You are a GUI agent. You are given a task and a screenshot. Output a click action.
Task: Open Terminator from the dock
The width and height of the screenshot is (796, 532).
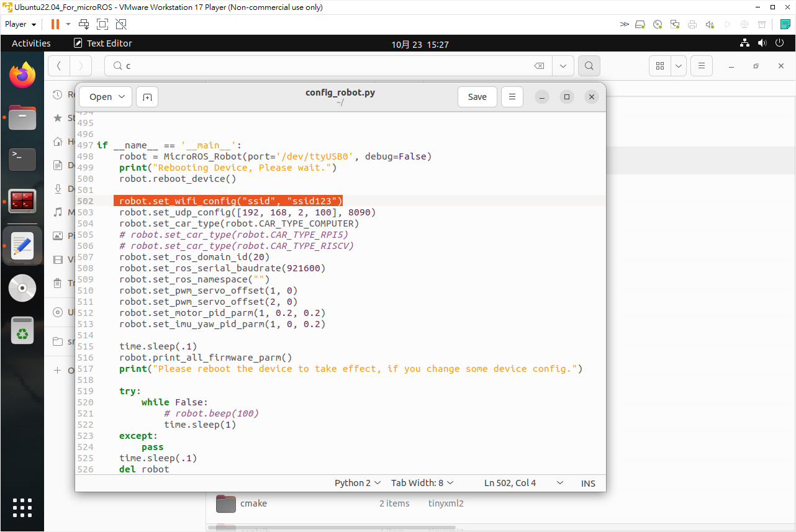click(22, 202)
